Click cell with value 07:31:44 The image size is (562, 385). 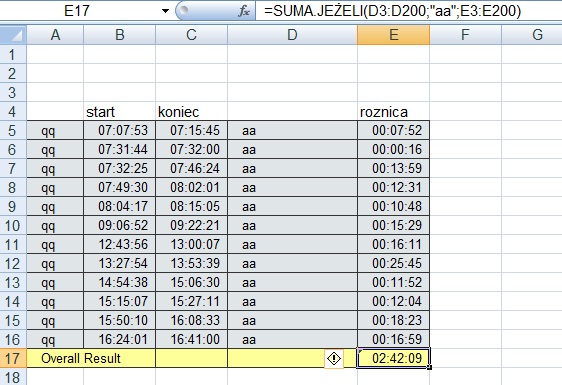coord(120,149)
